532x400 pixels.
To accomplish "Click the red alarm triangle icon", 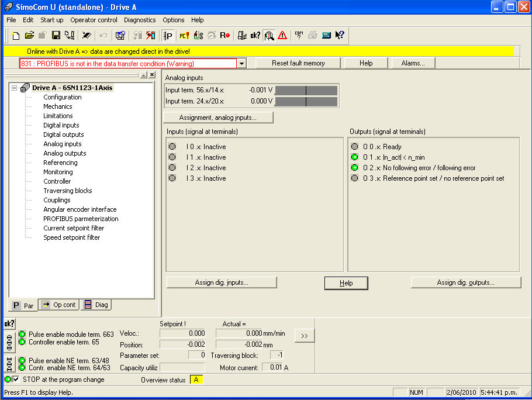I will tap(282, 35).
